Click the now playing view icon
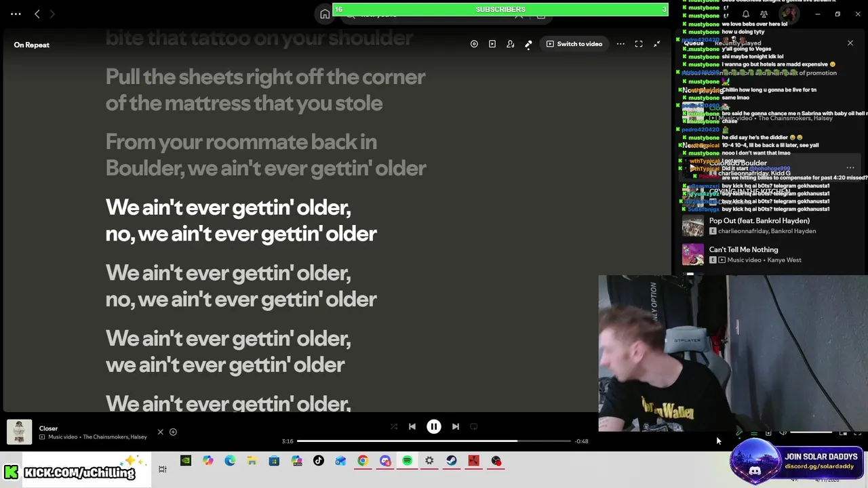The image size is (868, 488). click(492, 44)
